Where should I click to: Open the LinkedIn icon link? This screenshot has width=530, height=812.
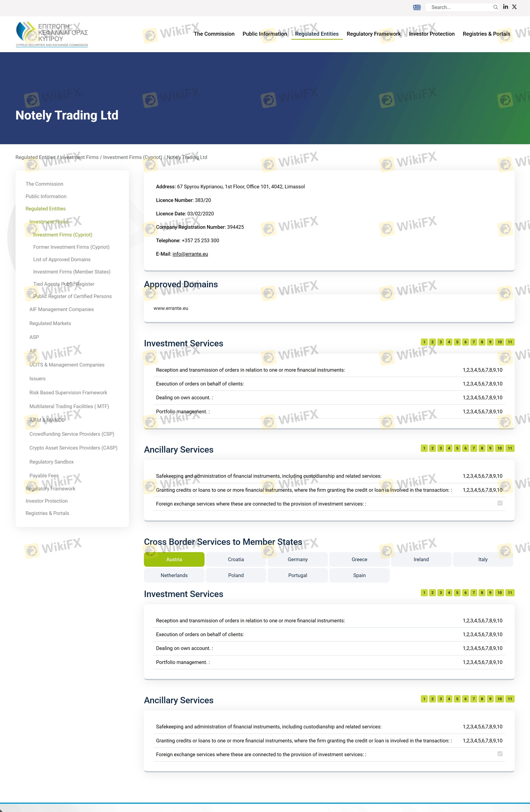pyautogui.click(x=505, y=7)
